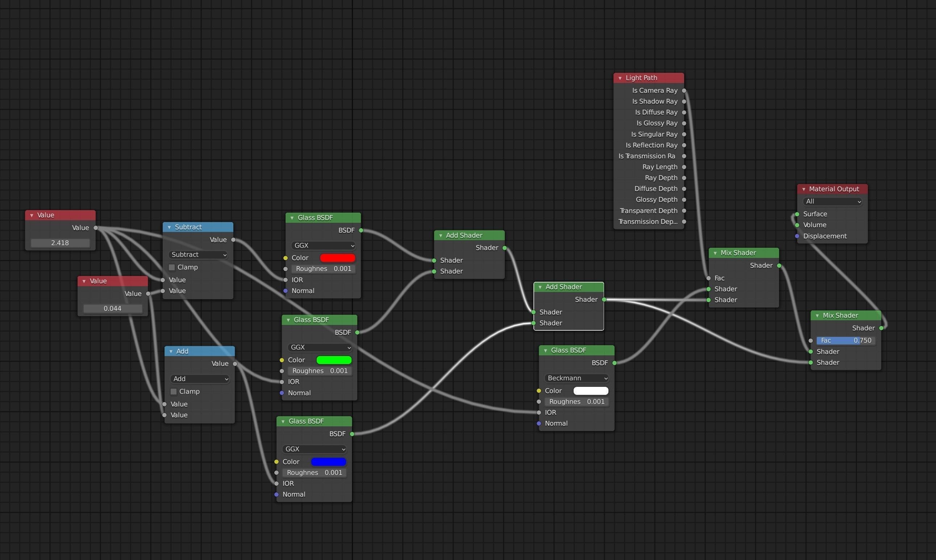936x560 pixels.
Task: Click Roughness 0.001 field in Beckmann Glass BSDF
Action: [x=576, y=401]
